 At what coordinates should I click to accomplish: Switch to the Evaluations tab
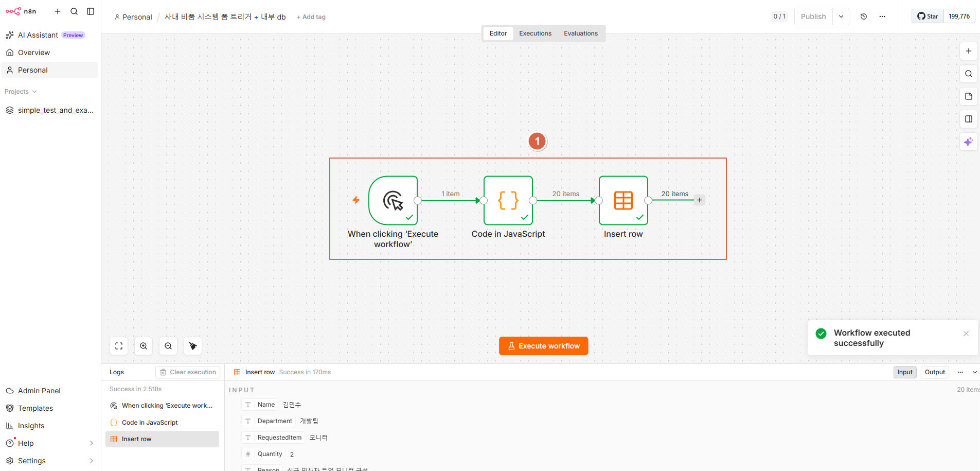click(x=581, y=33)
